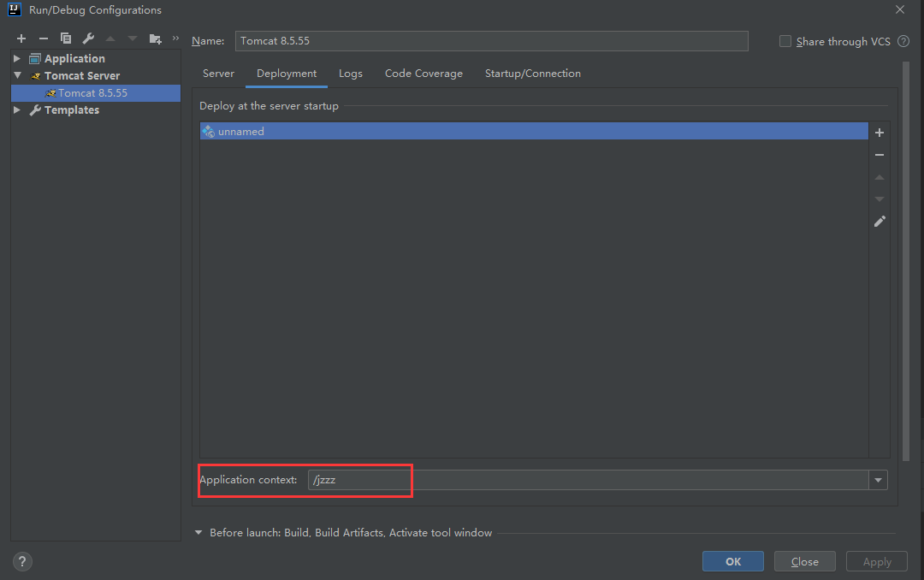
Task: Remove selected configuration with minus icon
Action: point(43,38)
